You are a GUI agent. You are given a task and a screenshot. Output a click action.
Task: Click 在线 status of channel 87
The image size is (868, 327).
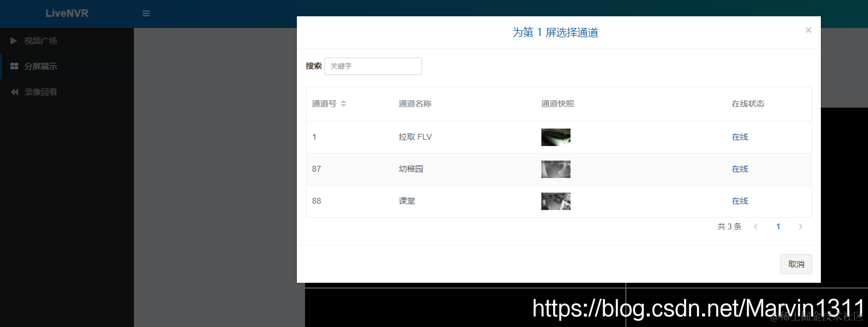click(x=740, y=169)
